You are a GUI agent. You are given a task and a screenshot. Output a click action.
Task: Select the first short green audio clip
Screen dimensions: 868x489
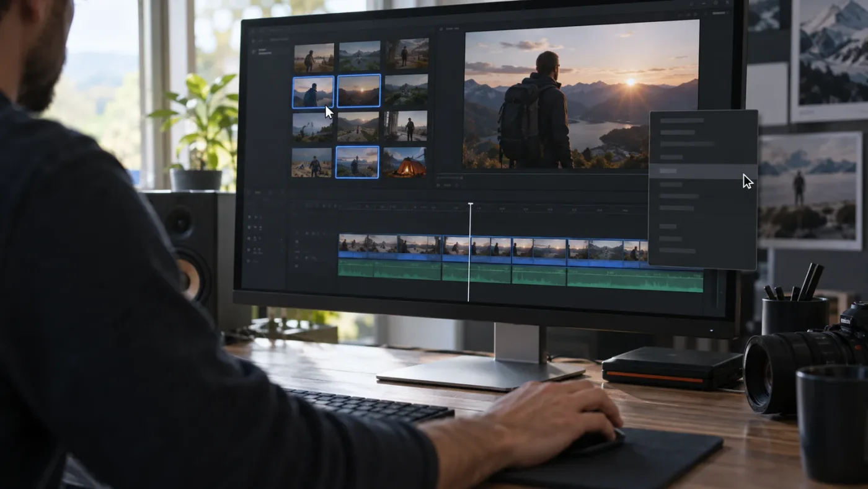356,269
